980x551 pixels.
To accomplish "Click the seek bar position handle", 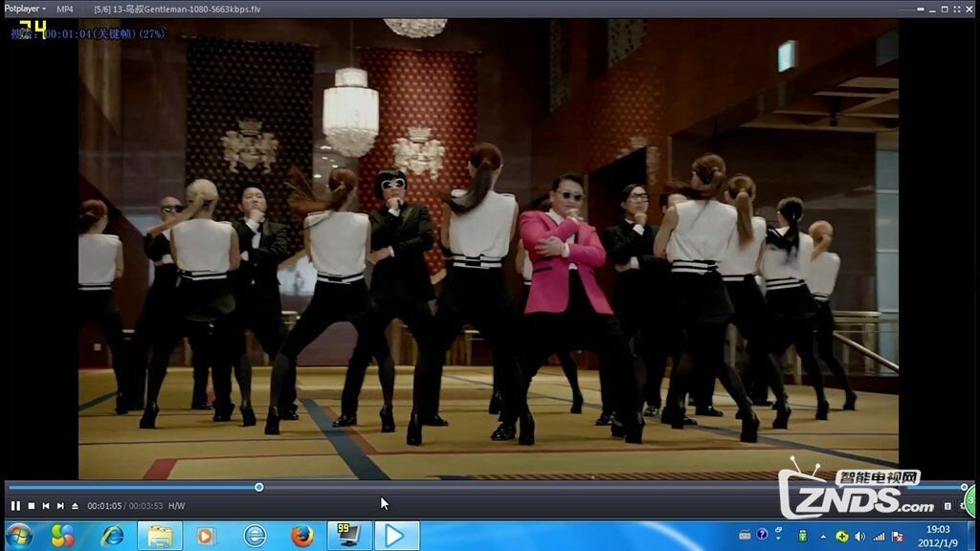I will [259, 487].
